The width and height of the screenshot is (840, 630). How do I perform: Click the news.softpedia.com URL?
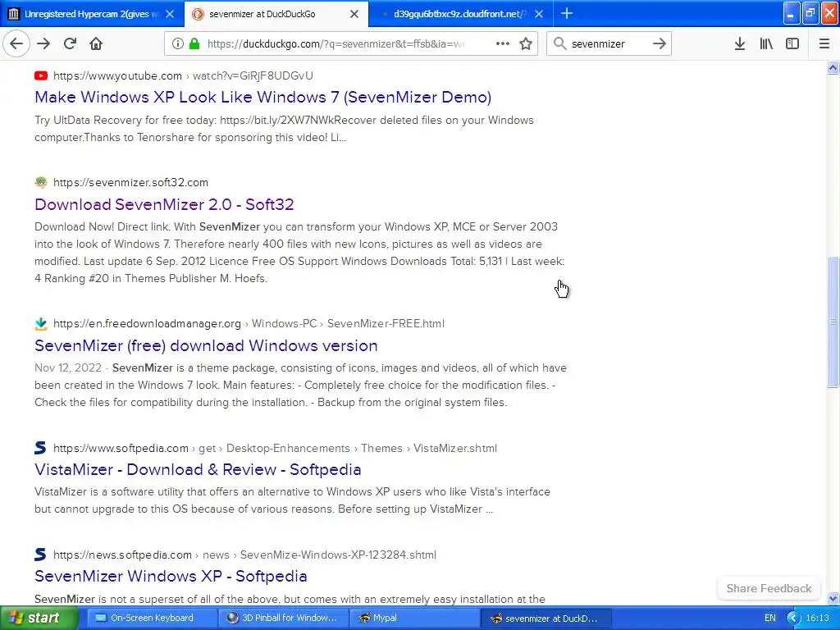coord(244,555)
